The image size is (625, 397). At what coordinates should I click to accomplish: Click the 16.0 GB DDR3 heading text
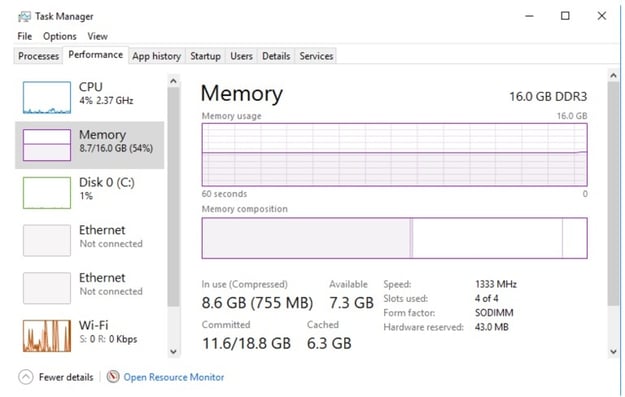(x=548, y=96)
